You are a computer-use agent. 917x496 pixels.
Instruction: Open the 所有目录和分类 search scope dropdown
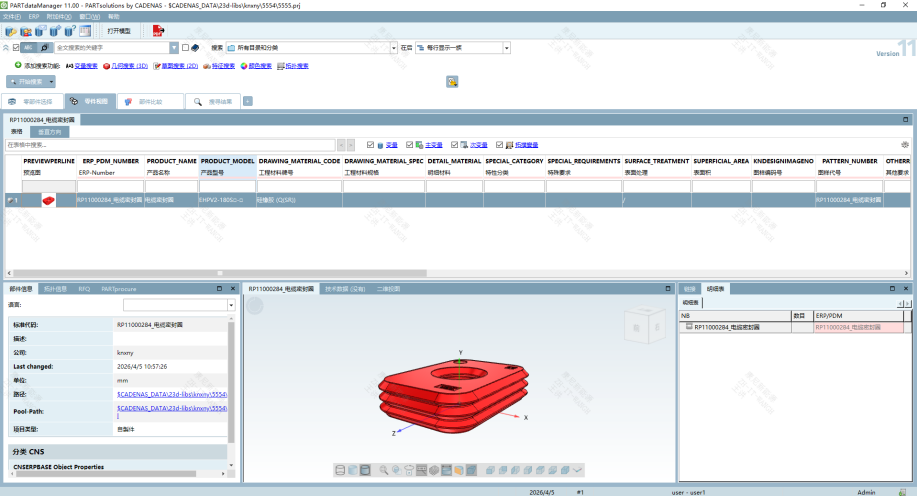coord(394,47)
